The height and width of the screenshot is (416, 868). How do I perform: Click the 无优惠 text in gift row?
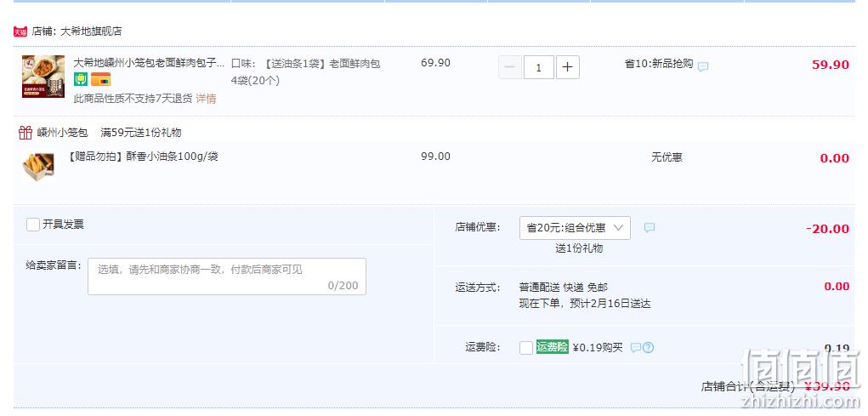click(667, 157)
